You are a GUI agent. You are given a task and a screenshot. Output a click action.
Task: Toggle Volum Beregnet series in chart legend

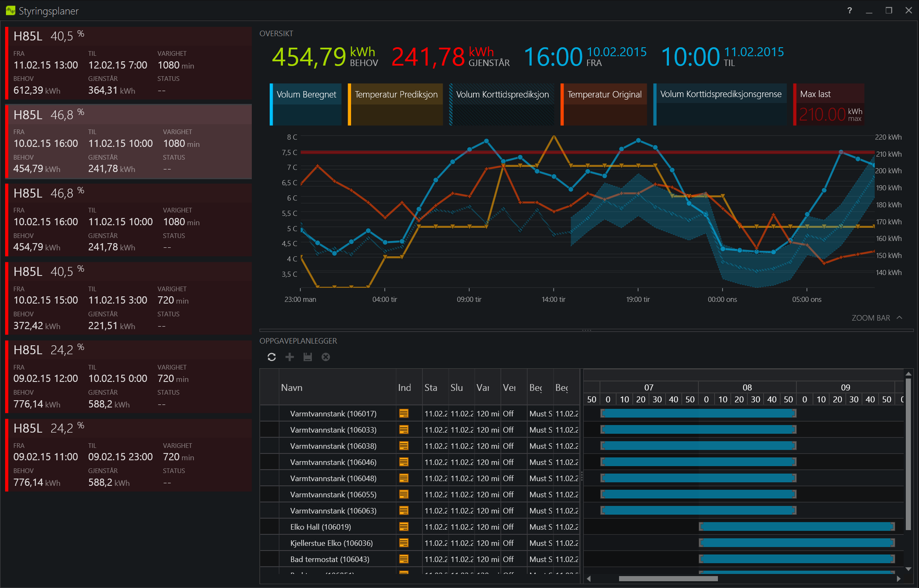pos(305,104)
